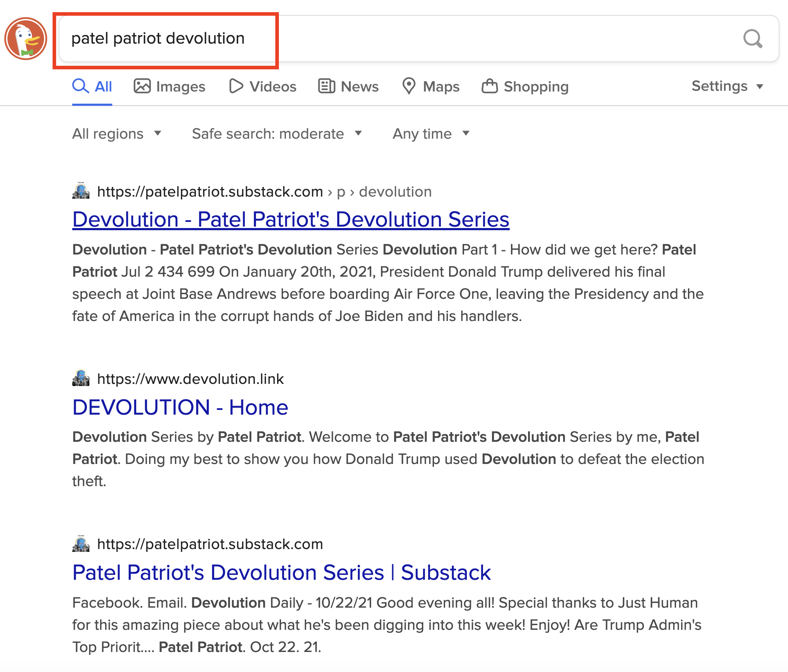The width and height of the screenshot is (788, 672).
Task: Open the All regions dropdown
Action: point(117,133)
